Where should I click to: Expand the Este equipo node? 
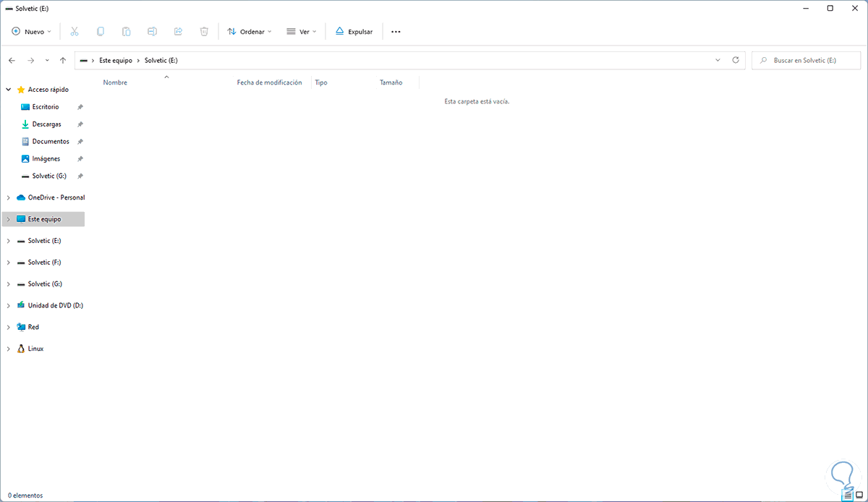pyautogui.click(x=8, y=219)
